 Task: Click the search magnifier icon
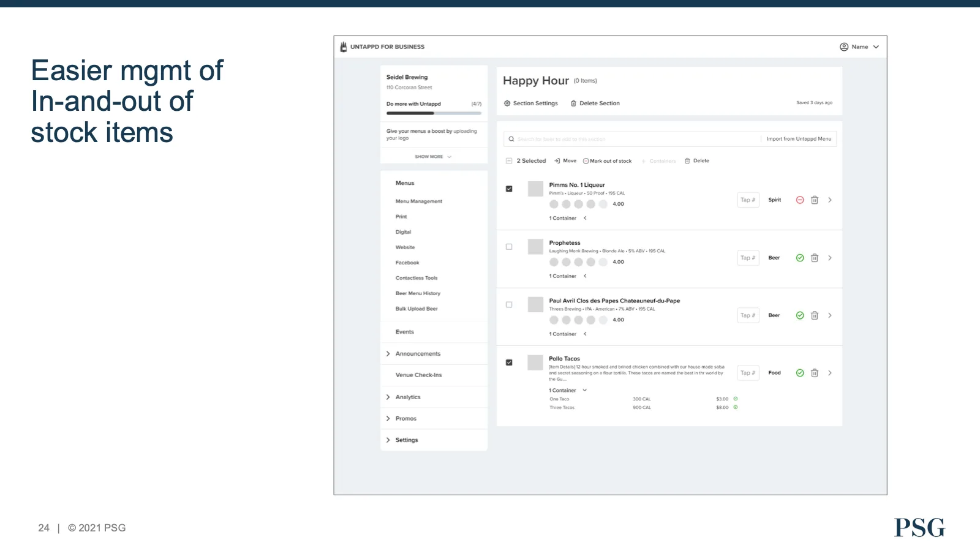tap(511, 139)
